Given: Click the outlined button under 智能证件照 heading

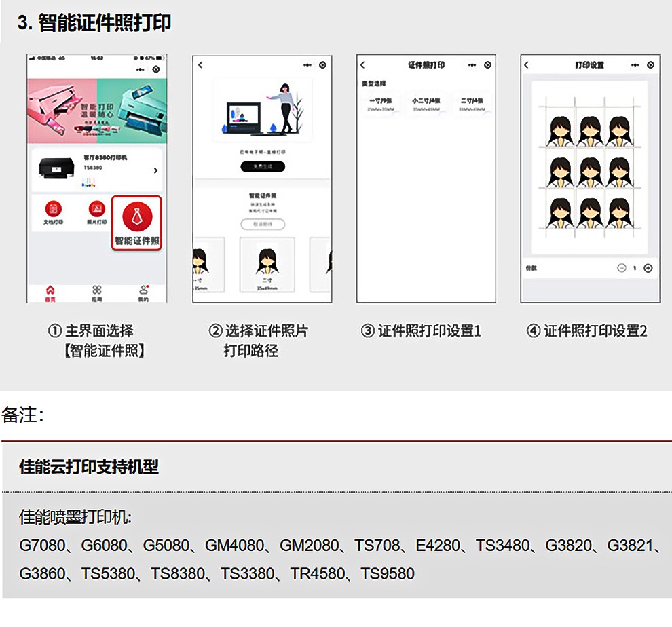Looking at the screenshot, I should click(263, 224).
